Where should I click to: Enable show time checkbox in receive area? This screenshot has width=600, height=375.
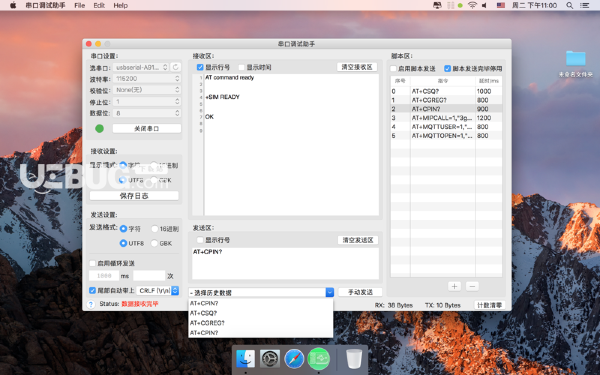[x=241, y=67]
